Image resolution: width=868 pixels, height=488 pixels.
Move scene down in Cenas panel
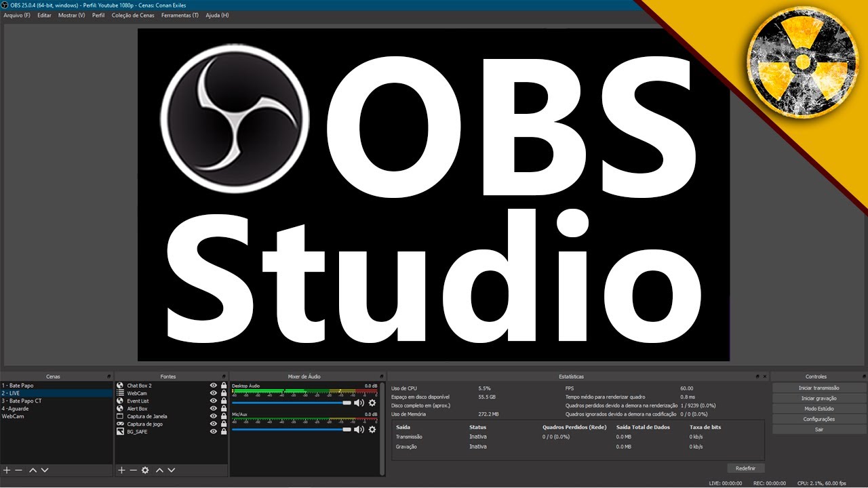click(x=44, y=470)
